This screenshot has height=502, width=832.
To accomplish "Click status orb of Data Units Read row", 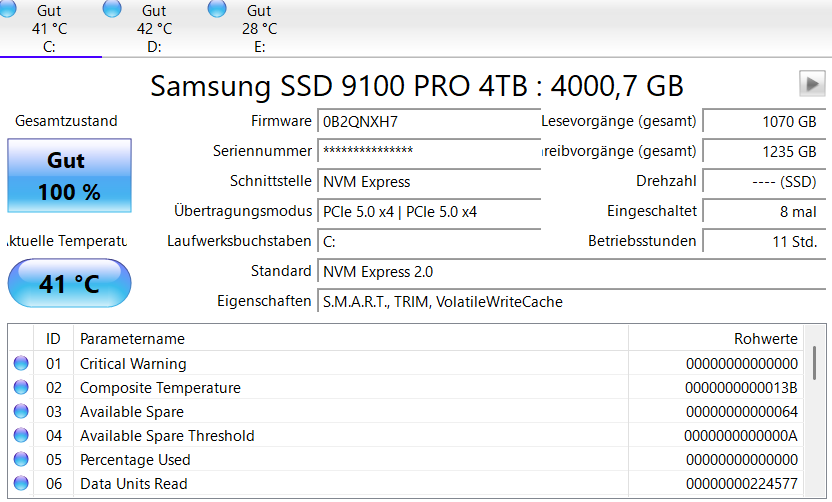I will 21,483.
